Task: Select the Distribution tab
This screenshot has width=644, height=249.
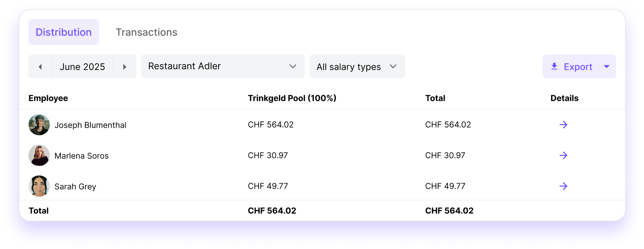Action: point(63,32)
